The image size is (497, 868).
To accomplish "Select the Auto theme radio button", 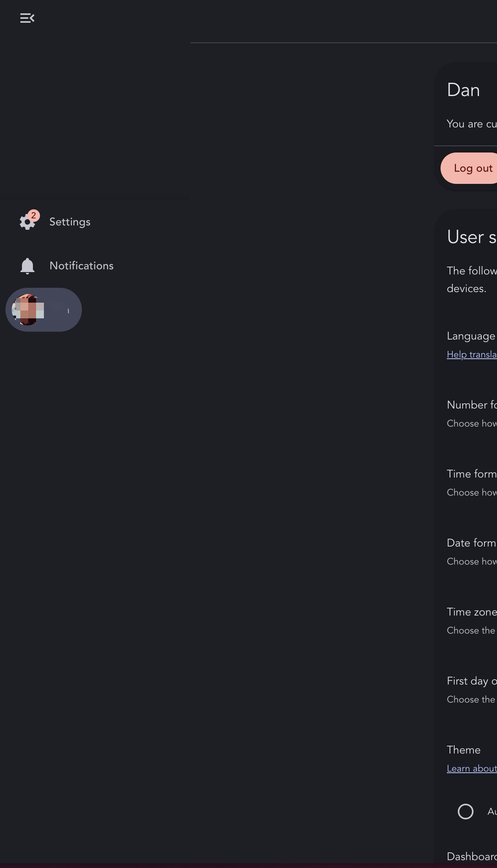I will click(x=465, y=812).
